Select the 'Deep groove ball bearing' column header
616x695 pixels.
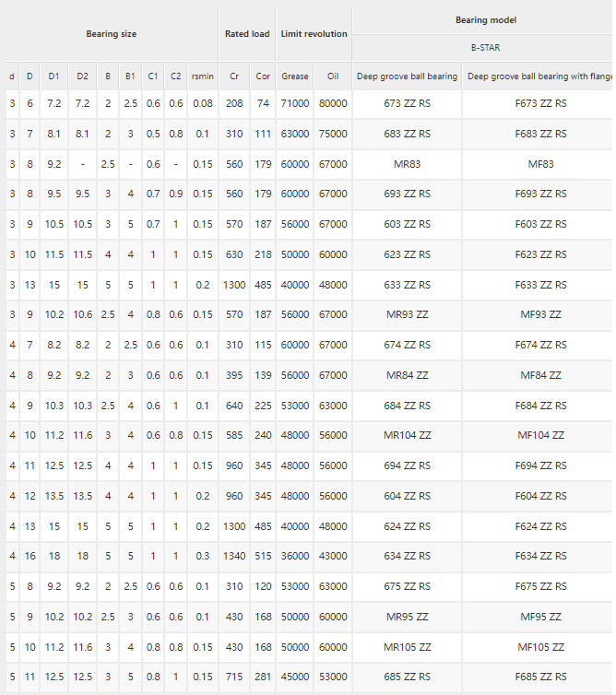pyautogui.click(x=407, y=77)
